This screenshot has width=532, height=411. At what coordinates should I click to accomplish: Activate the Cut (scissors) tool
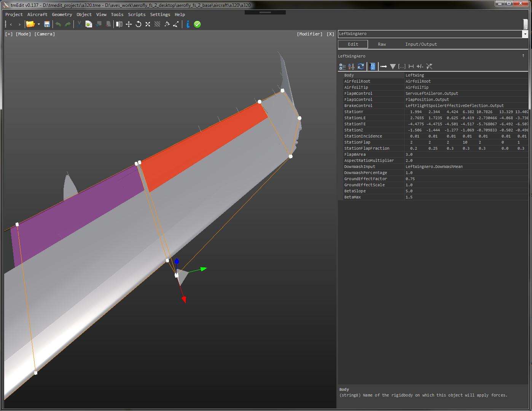click(79, 24)
